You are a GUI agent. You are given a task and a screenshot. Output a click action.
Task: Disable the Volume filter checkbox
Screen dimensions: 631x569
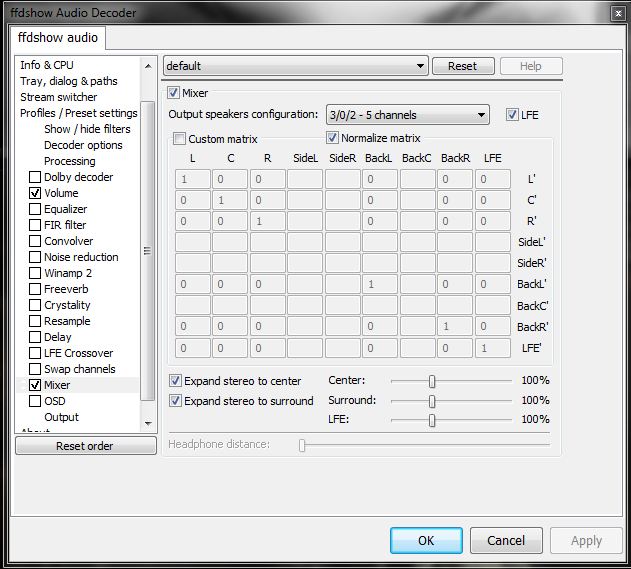35,193
